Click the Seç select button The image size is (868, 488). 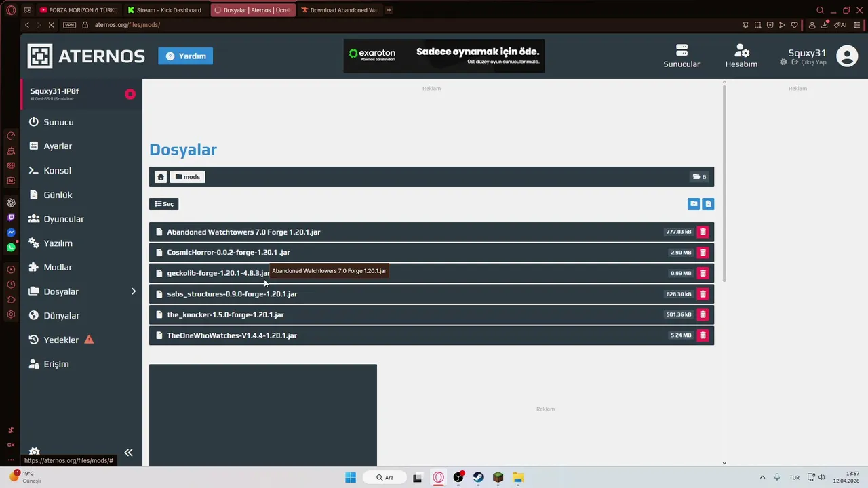coord(163,204)
